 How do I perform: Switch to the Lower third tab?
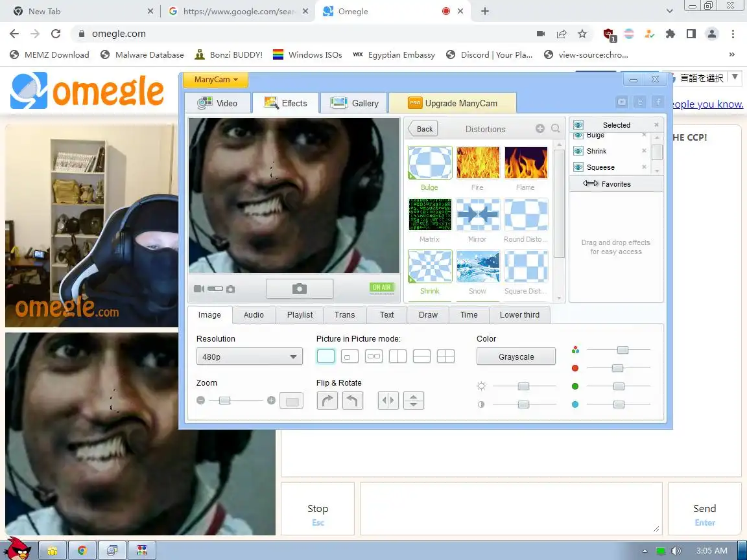[519, 315]
